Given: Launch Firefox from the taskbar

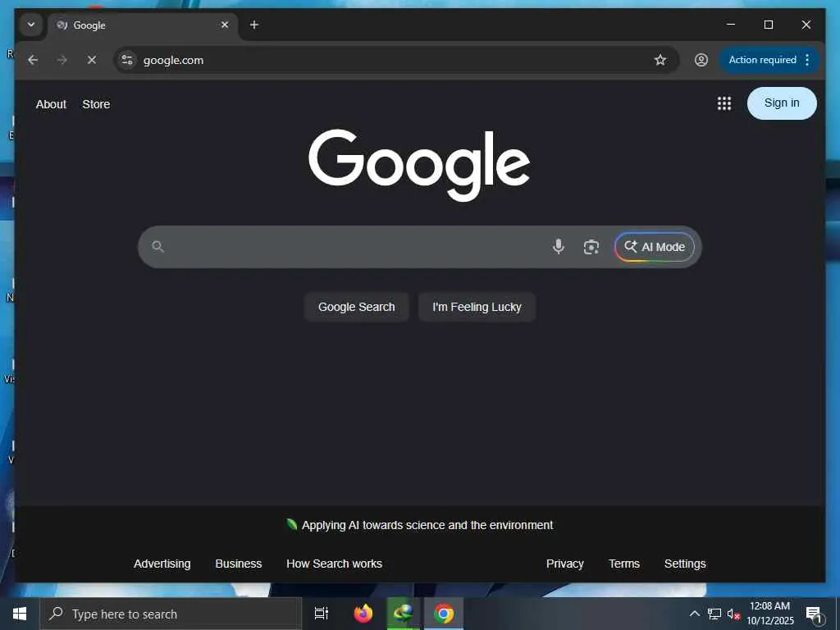Looking at the screenshot, I should tap(363, 614).
